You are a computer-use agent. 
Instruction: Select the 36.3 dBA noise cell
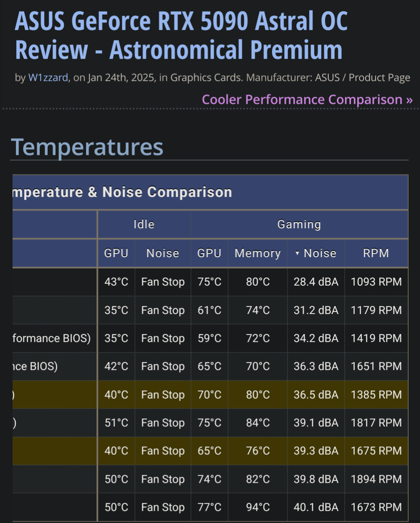316,366
